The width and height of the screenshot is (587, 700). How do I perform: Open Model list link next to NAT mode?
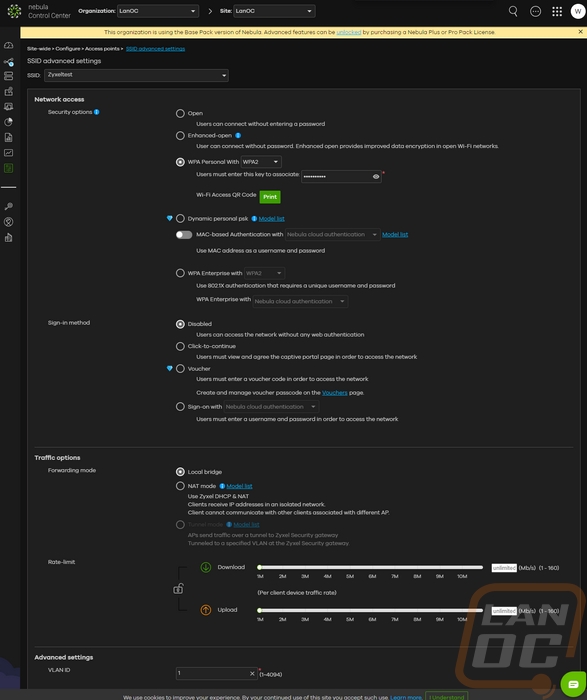point(239,486)
